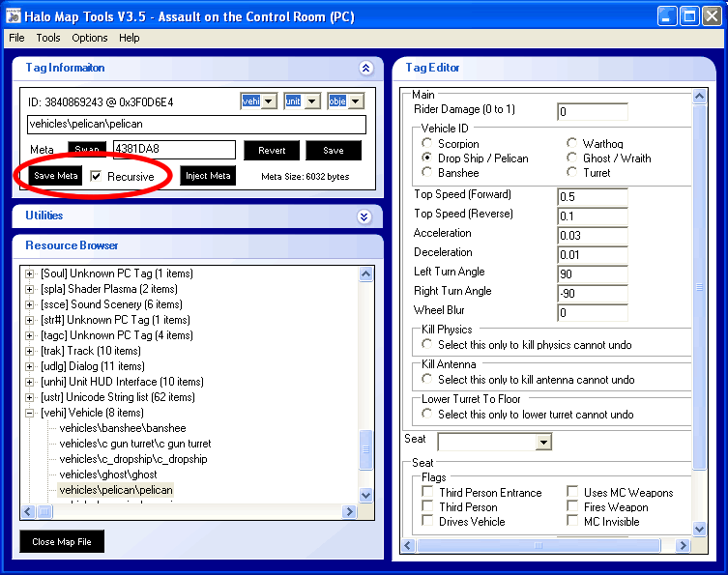This screenshot has width=728, height=575.
Task: Open the Options menu
Action: click(90, 38)
